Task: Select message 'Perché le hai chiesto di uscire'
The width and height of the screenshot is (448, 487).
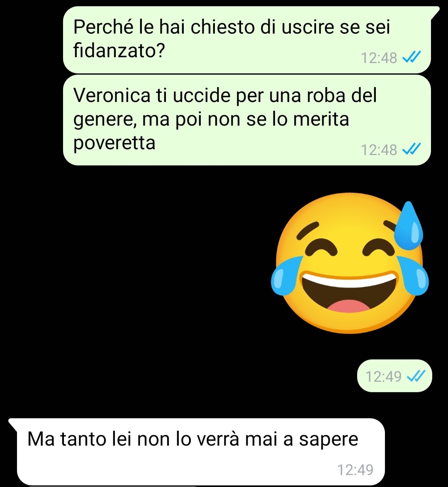Action: pos(247,39)
